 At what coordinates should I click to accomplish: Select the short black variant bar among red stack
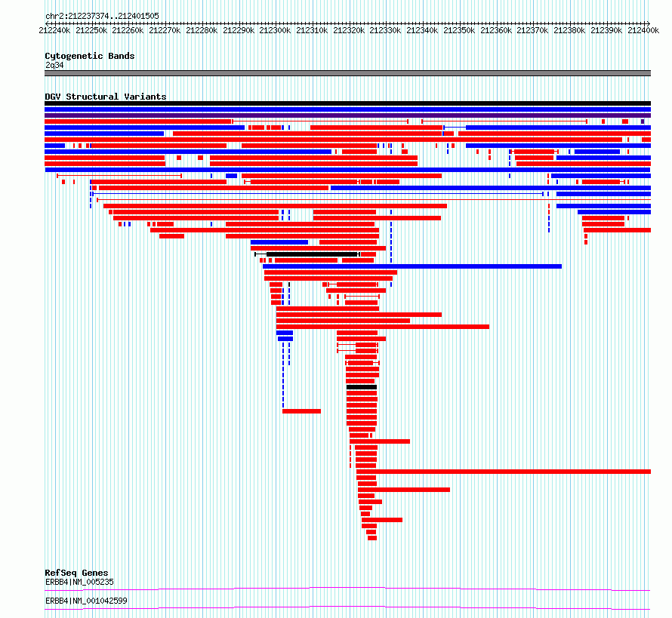click(362, 387)
